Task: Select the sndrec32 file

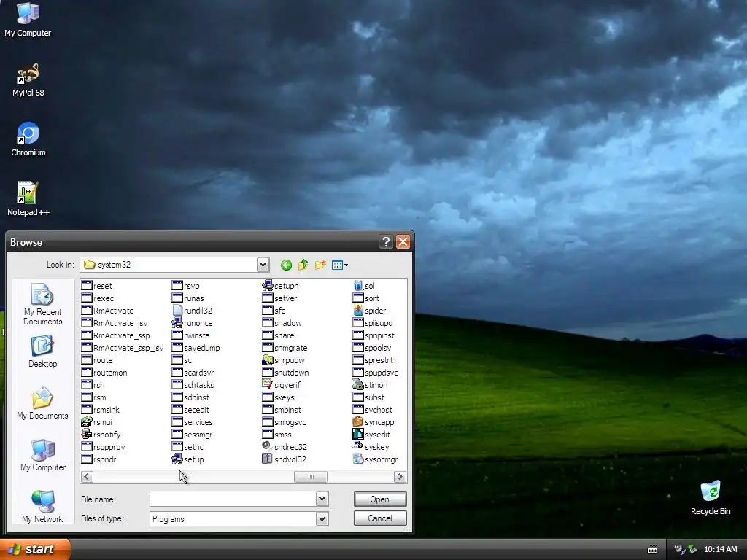Action: (285, 447)
